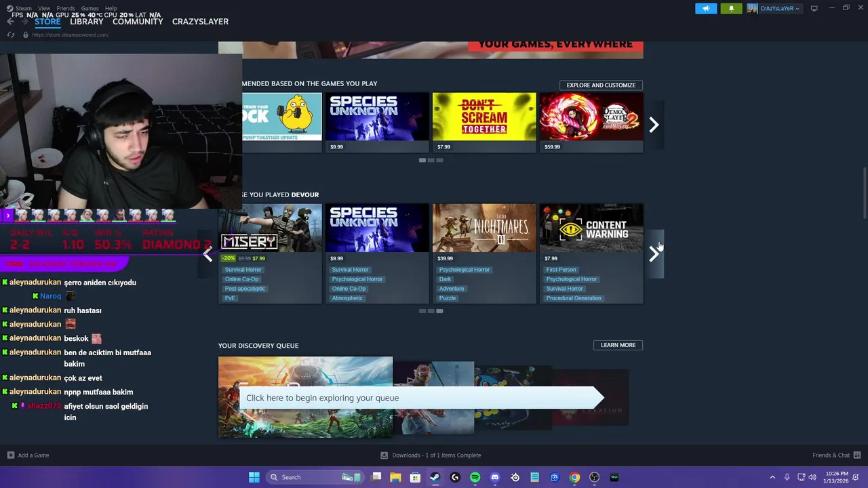Click the Post-apocalyptic tag under Misery

click(245, 289)
